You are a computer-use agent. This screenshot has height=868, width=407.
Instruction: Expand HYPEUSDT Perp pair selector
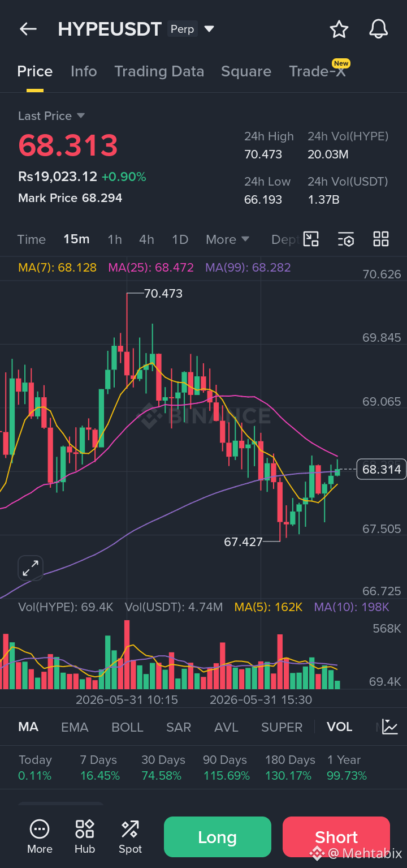click(209, 29)
